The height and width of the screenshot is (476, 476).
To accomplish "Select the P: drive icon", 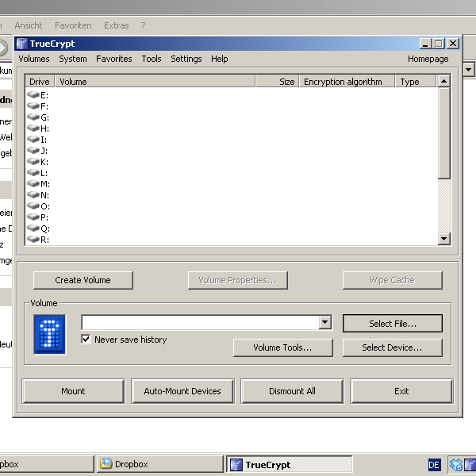I will click(x=33, y=217).
